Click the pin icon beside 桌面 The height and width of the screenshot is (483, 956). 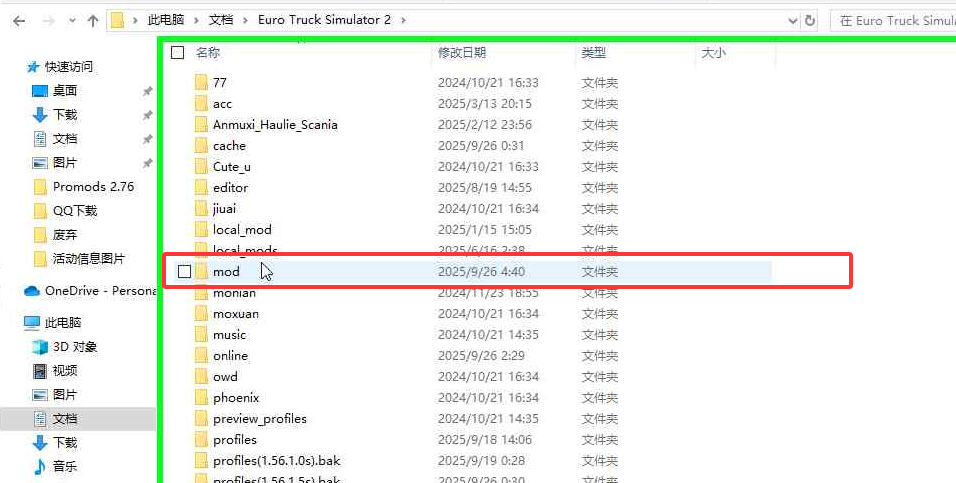(147, 91)
